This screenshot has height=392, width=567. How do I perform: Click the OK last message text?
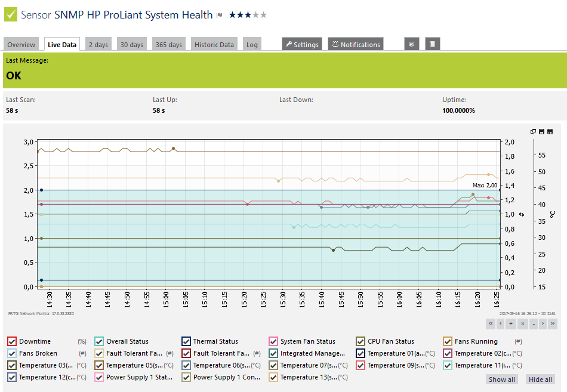click(x=14, y=76)
